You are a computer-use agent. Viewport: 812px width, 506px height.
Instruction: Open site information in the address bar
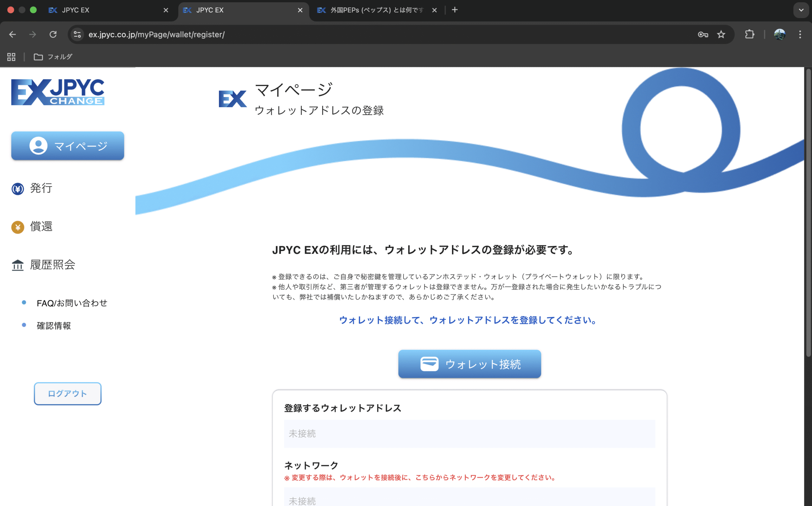pyautogui.click(x=77, y=35)
